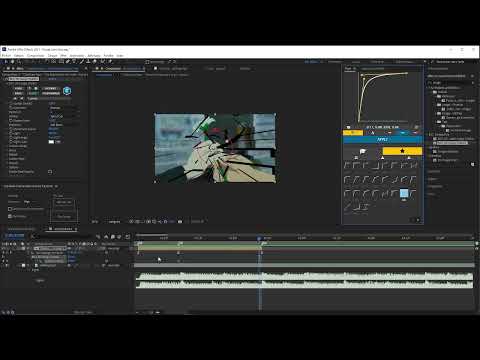The width and height of the screenshot is (480, 360).
Task: Select the Puppet Pin tool in toolbar
Action: tap(110, 62)
